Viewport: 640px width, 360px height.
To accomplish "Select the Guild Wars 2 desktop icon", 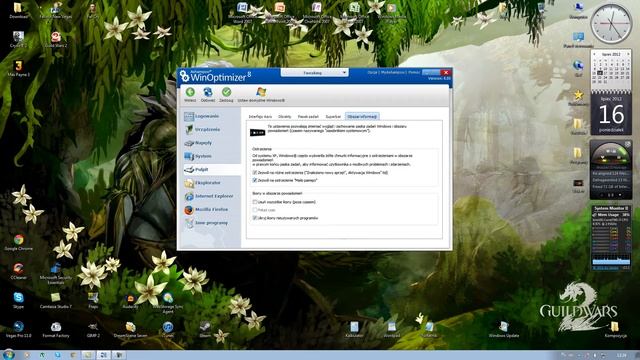I will (x=56, y=39).
